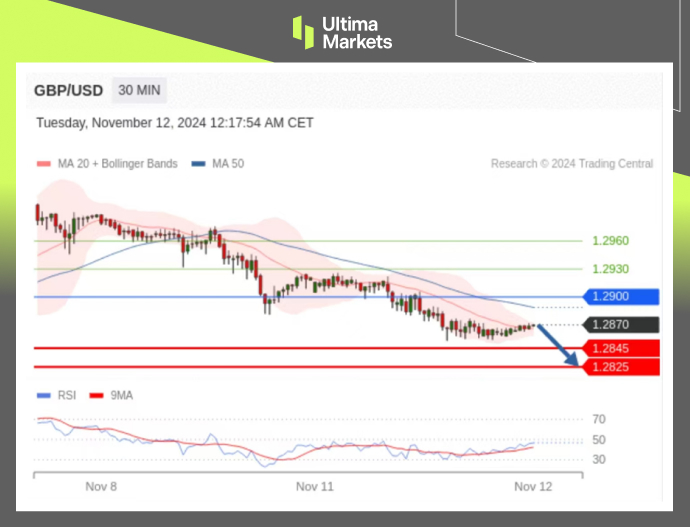Click the red 9MA legend marker
The width and height of the screenshot is (690, 527).
[x=97, y=395]
